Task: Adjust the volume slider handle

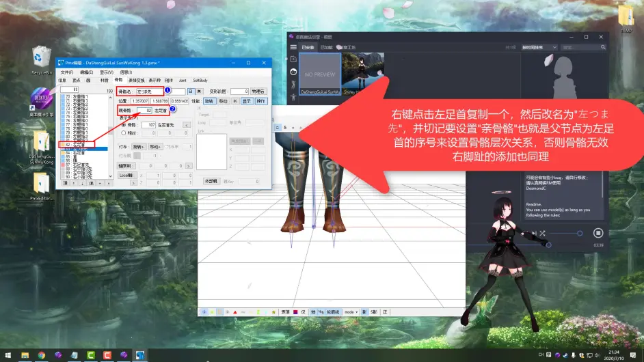Action: (580, 233)
